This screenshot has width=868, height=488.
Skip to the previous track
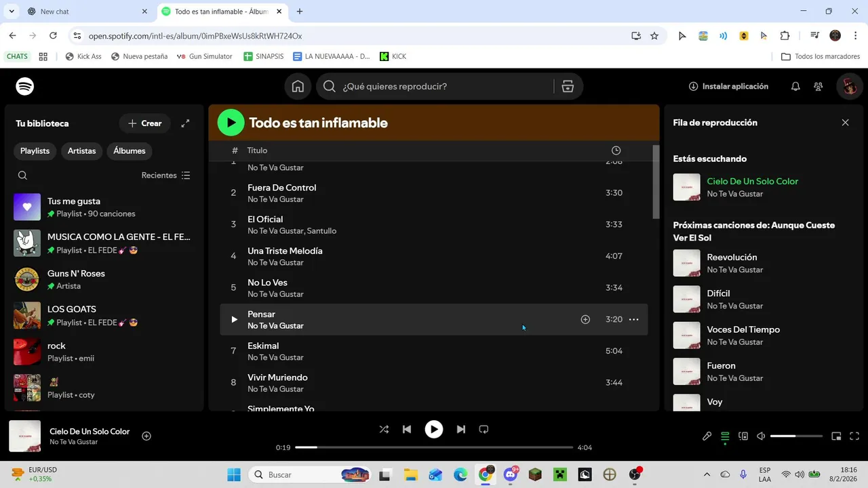(407, 429)
